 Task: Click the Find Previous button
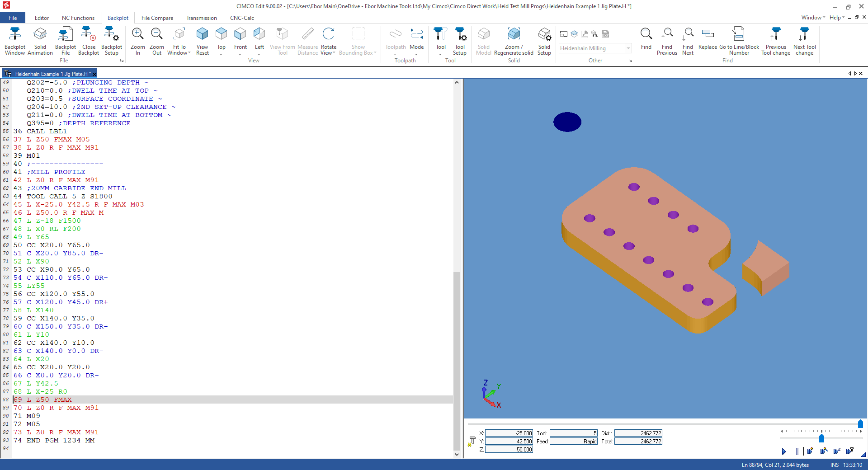click(x=667, y=41)
